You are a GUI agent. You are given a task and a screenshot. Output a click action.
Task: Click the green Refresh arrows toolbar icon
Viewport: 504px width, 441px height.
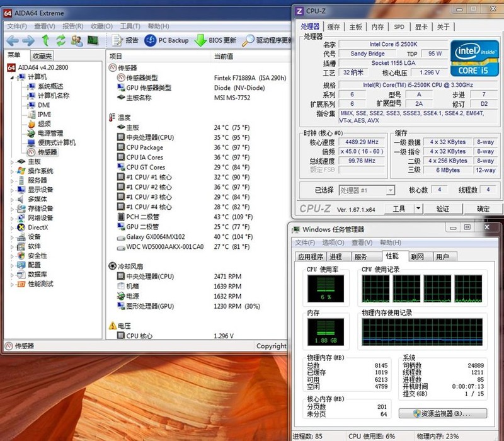(x=60, y=40)
